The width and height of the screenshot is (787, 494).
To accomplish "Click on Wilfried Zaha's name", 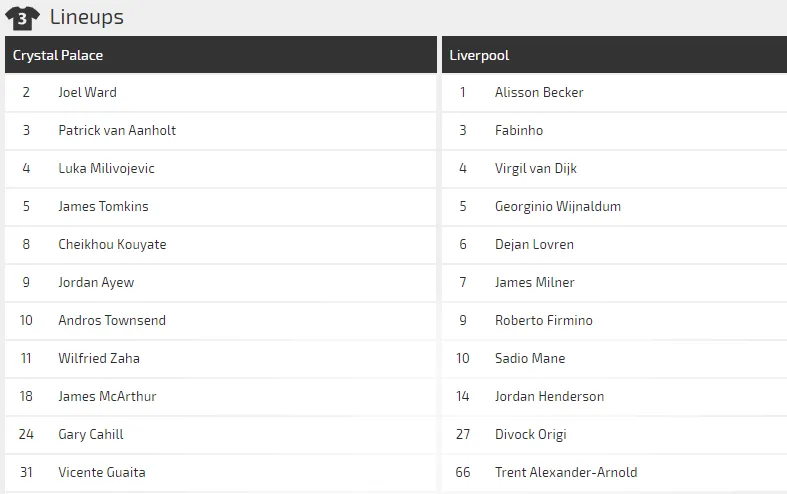I will tap(99, 358).
